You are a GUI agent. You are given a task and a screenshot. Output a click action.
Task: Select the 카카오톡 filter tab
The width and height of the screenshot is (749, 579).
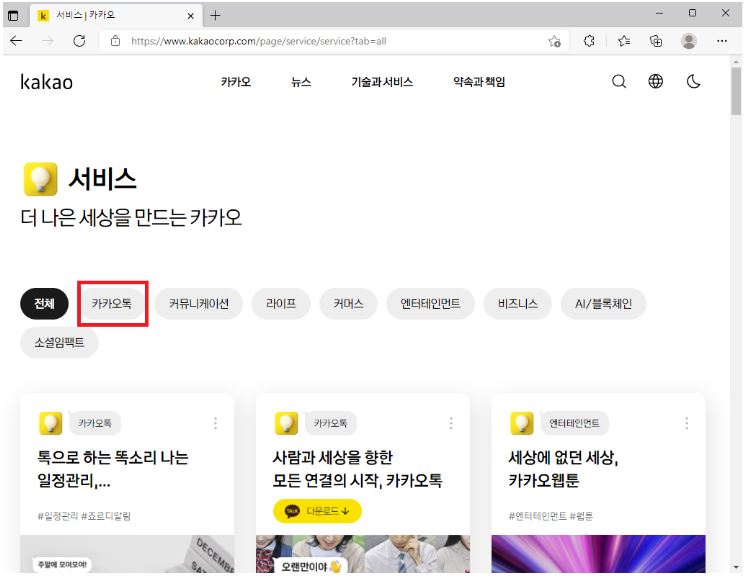[x=112, y=304]
